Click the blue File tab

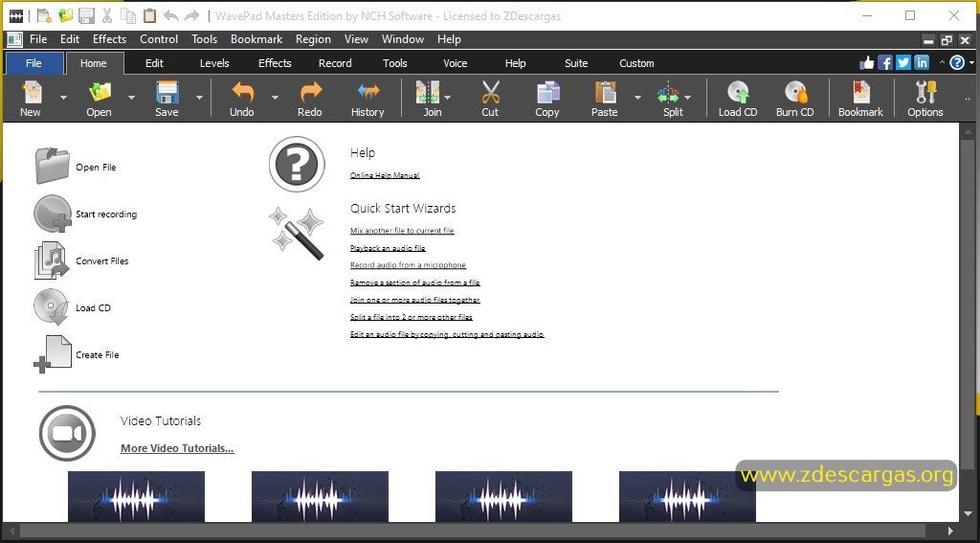(33, 63)
